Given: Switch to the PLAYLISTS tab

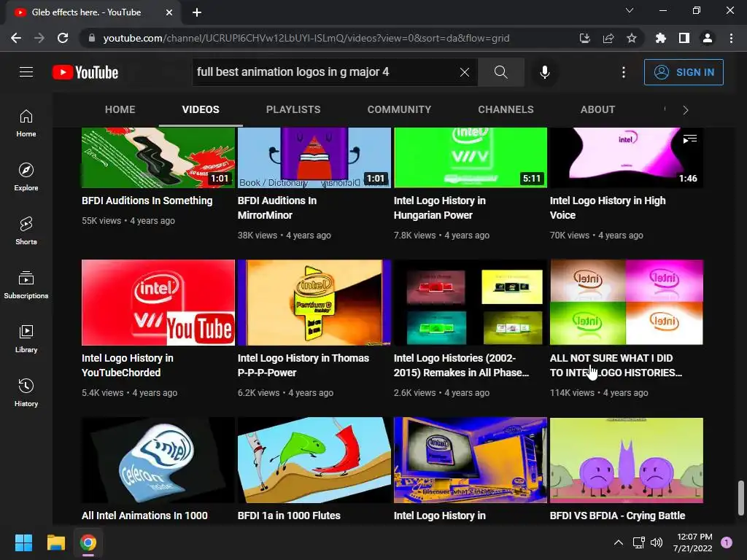Looking at the screenshot, I should coord(293,109).
